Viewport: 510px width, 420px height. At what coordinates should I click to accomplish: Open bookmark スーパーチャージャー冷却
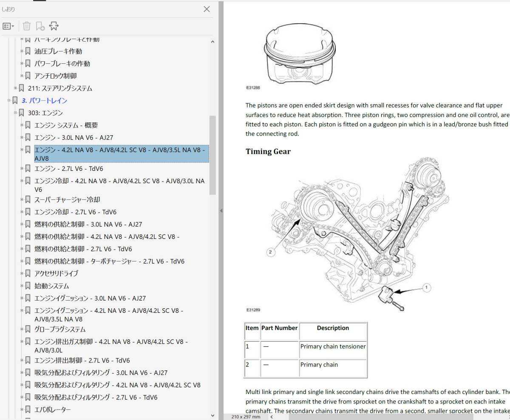(67, 200)
